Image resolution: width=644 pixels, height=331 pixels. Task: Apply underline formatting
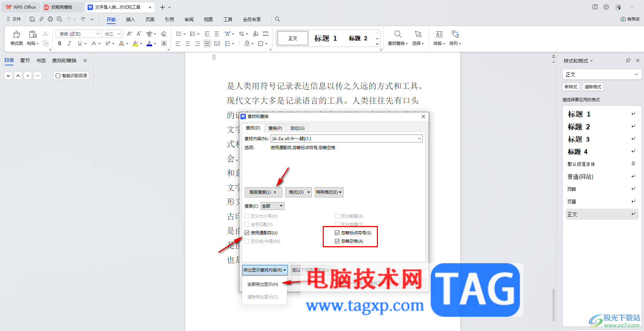click(x=80, y=43)
